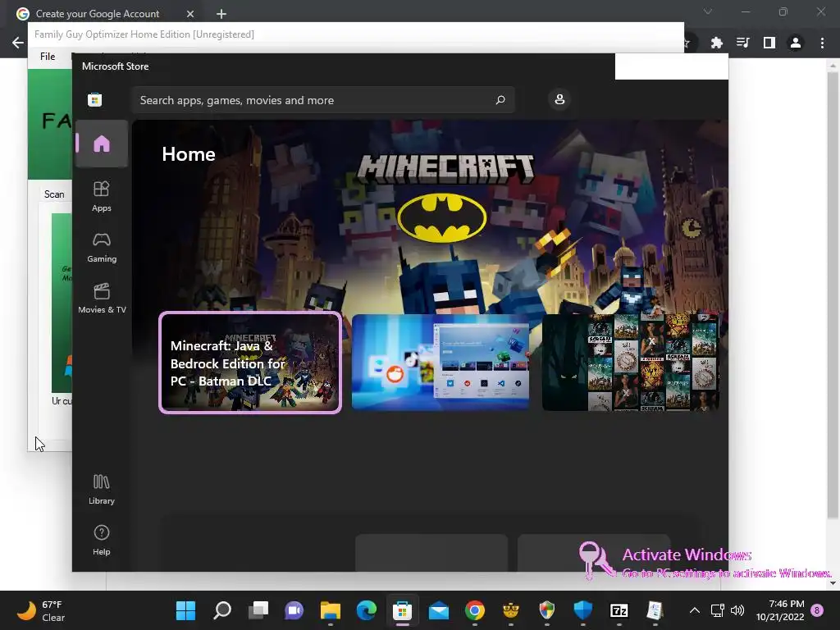Open Help in Microsoft Store sidebar
The width and height of the screenshot is (840, 630).
tap(101, 541)
